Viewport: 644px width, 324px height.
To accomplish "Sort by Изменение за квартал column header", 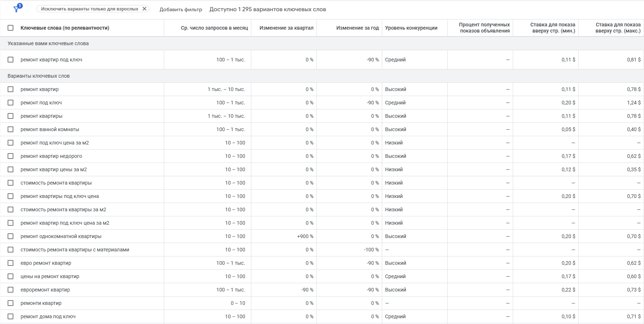I will pos(286,28).
